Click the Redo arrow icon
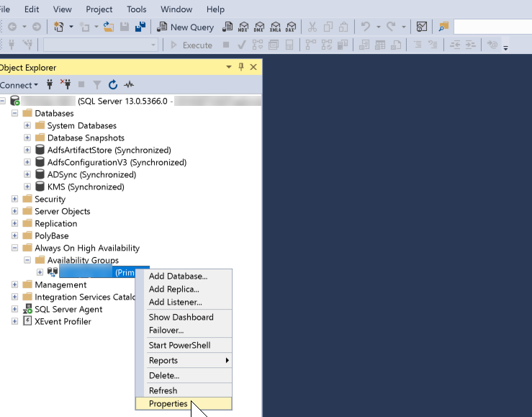This screenshot has height=417, width=532. pyautogui.click(x=391, y=27)
